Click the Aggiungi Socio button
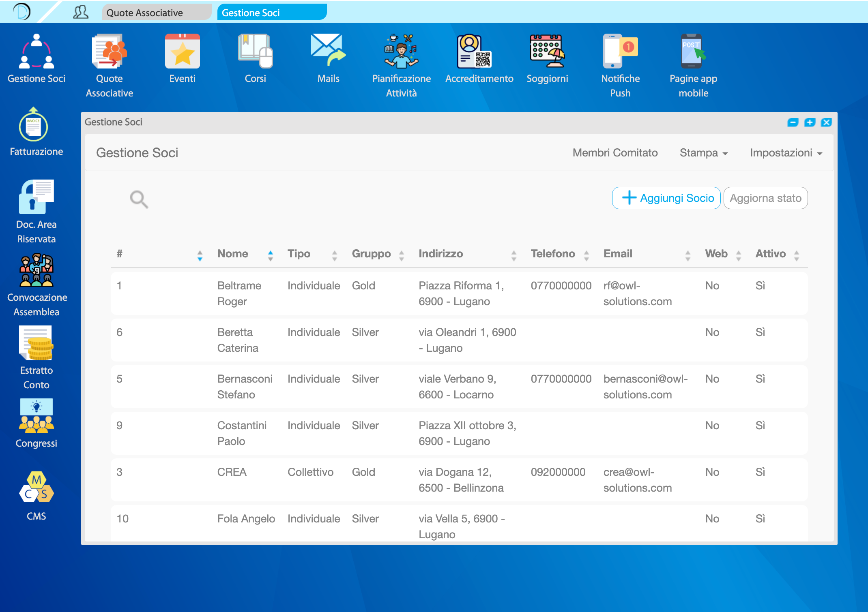The width and height of the screenshot is (868, 612). (x=666, y=198)
